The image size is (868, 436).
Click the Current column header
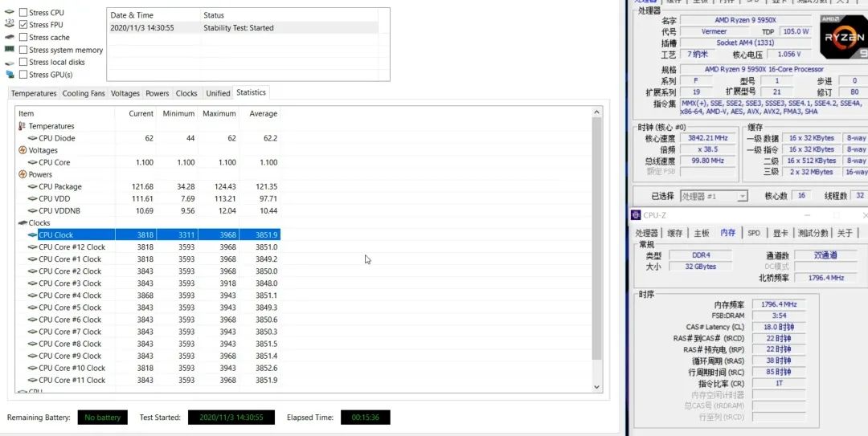point(136,113)
